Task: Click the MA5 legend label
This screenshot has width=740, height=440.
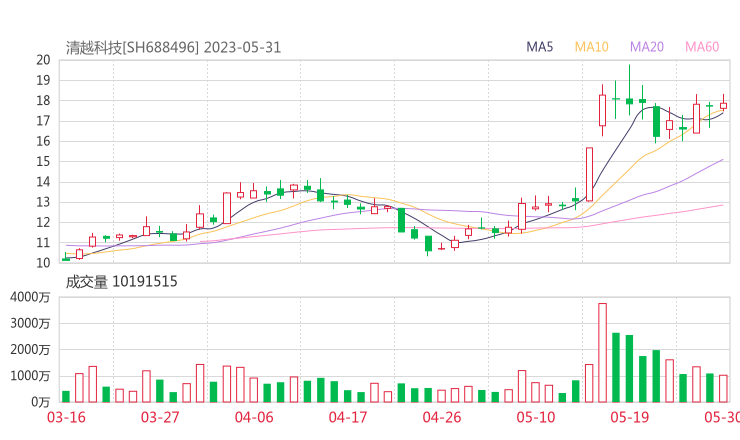Action: [x=539, y=47]
